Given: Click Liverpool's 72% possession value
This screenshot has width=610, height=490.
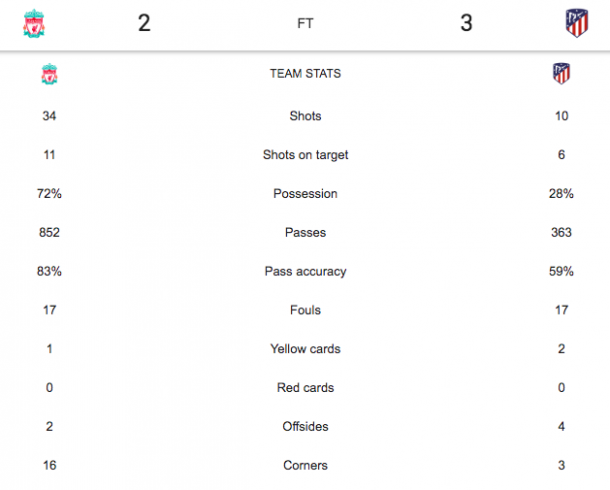Looking at the screenshot, I should [x=49, y=194].
